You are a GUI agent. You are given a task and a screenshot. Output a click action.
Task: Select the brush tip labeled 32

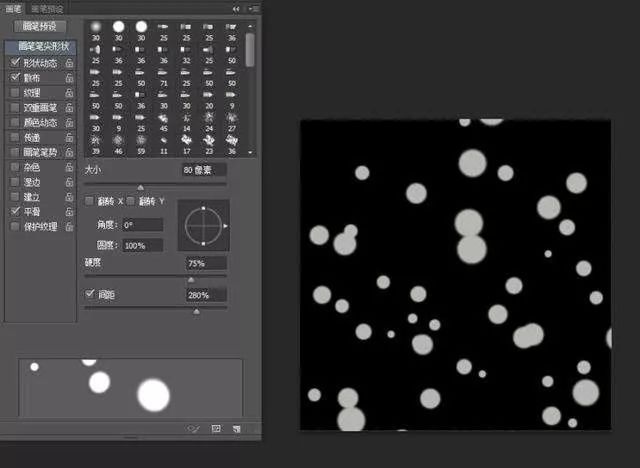187,54
